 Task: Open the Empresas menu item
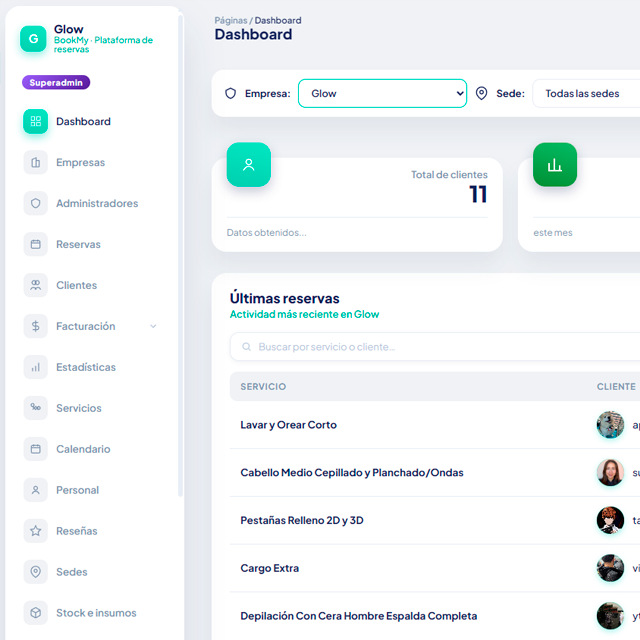(x=90, y=162)
